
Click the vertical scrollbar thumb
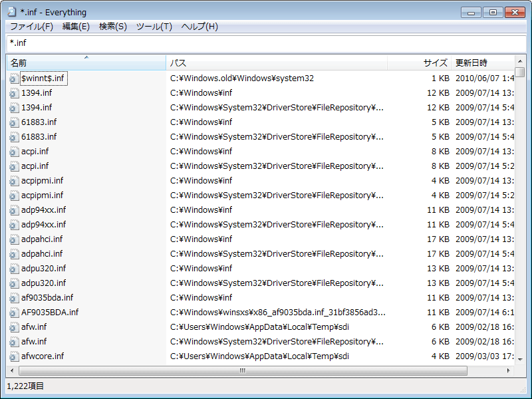[520, 72]
